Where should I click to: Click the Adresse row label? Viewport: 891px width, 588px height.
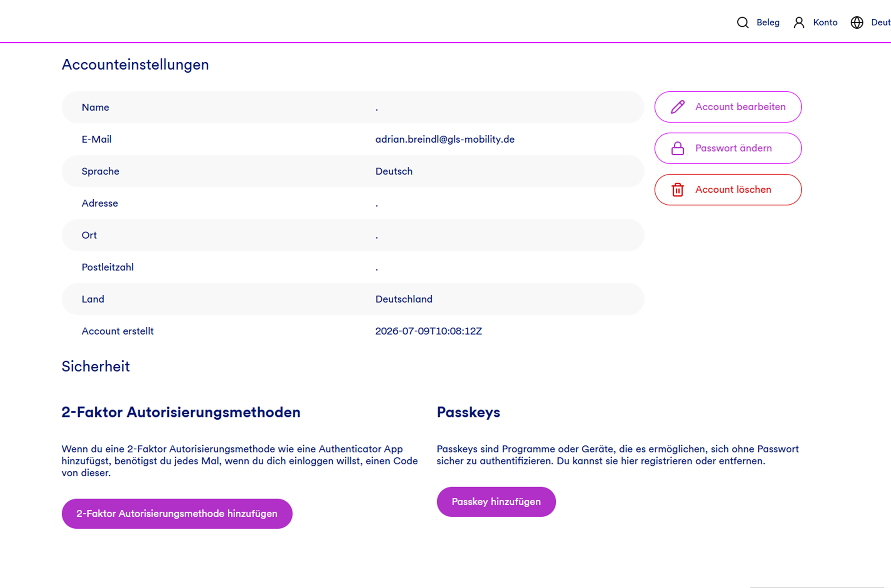coord(100,203)
